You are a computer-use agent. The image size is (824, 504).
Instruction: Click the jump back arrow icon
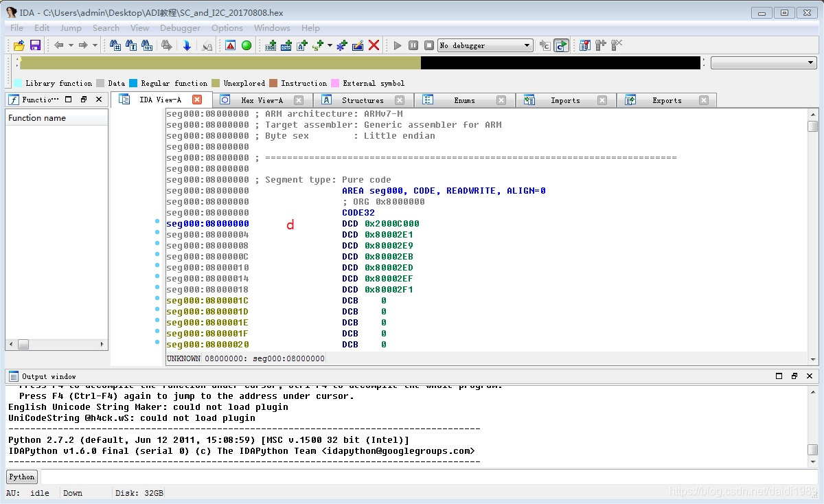[x=59, y=45]
